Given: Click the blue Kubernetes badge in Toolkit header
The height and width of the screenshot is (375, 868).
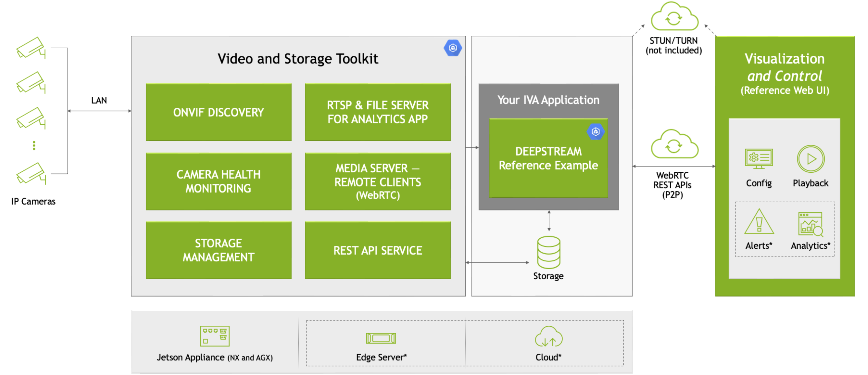Looking at the screenshot, I should [453, 48].
